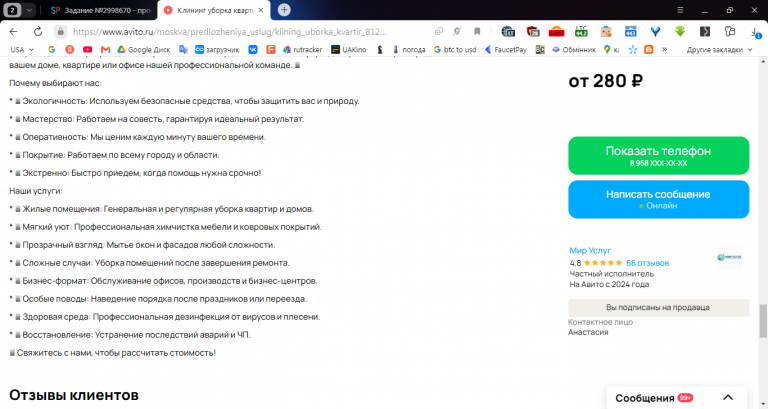768x409 pixels.
Task: Open the USA bookmarks folder dropdown
Action: 22,49
